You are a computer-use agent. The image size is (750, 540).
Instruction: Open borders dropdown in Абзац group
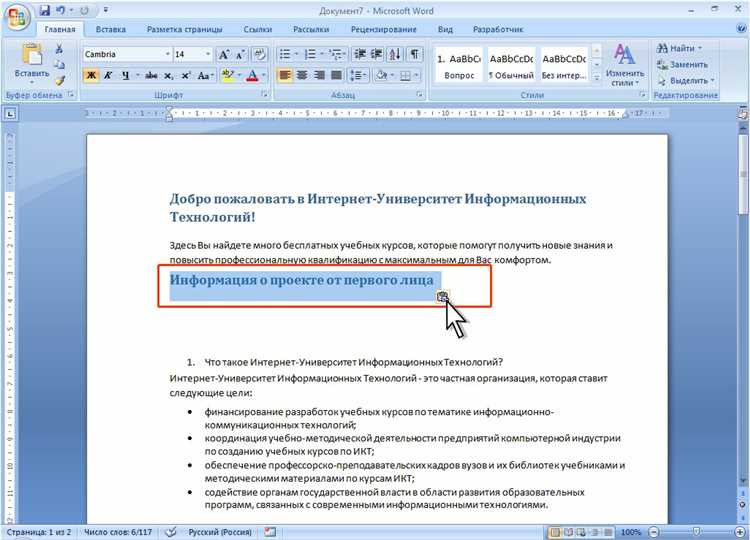[x=417, y=76]
